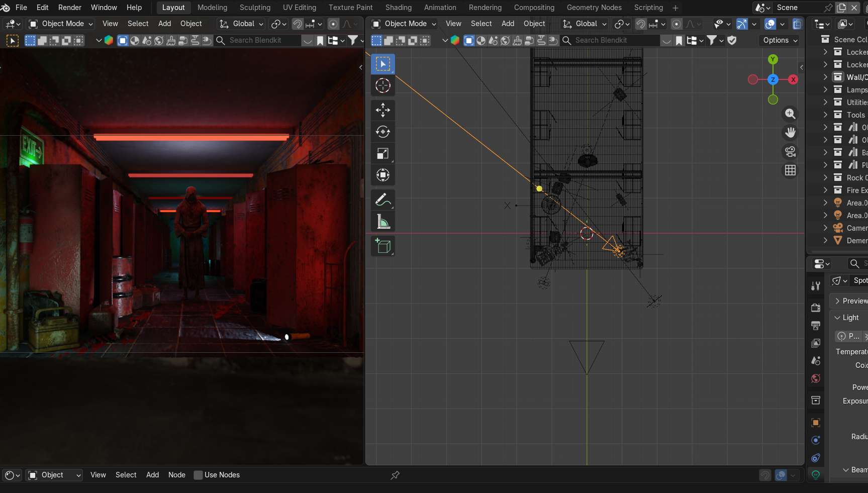Viewport: 868px width, 493px height.
Task: Open the Options dropdown
Action: [x=780, y=40]
